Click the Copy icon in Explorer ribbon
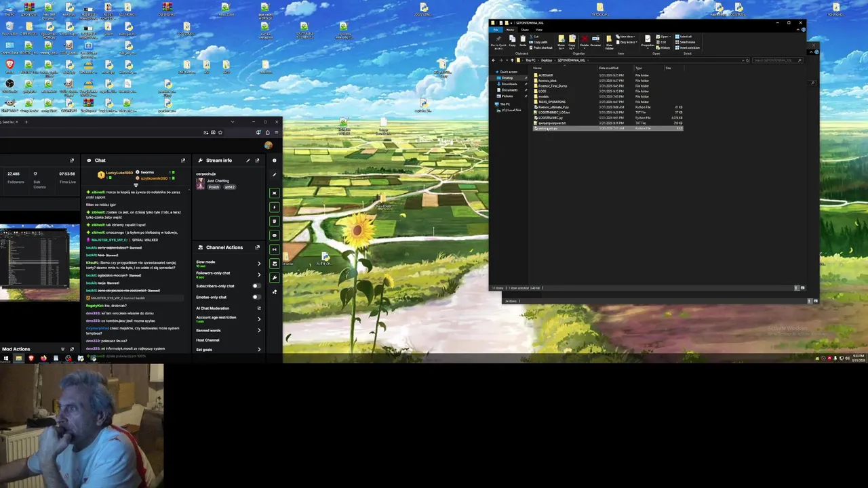 [x=513, y=41]
